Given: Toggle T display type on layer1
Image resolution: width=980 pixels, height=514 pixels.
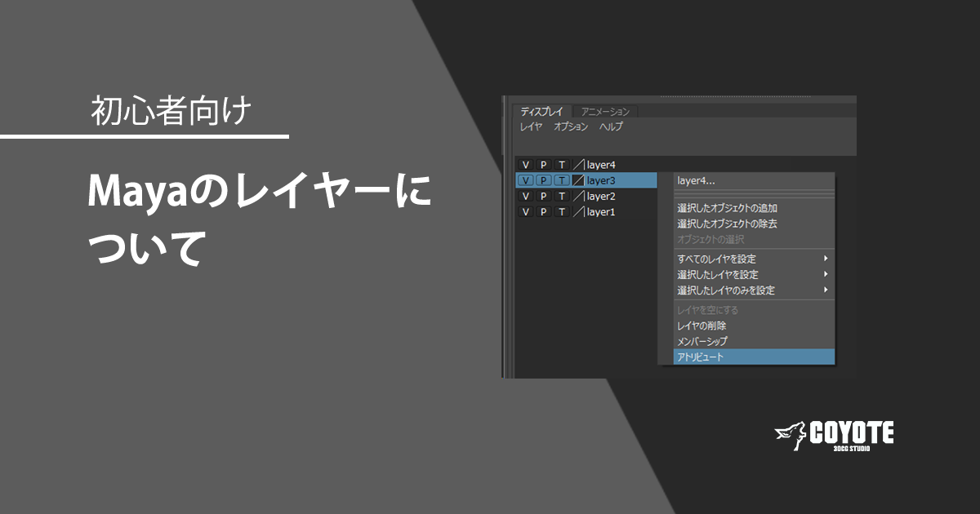Looking at the screenshot, I should point(562,211).
